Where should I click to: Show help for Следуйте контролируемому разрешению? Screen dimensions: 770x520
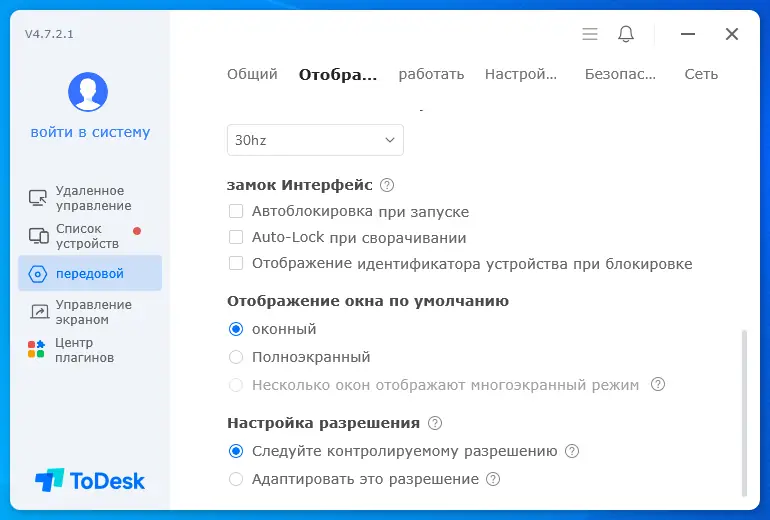tap(572, 451)
